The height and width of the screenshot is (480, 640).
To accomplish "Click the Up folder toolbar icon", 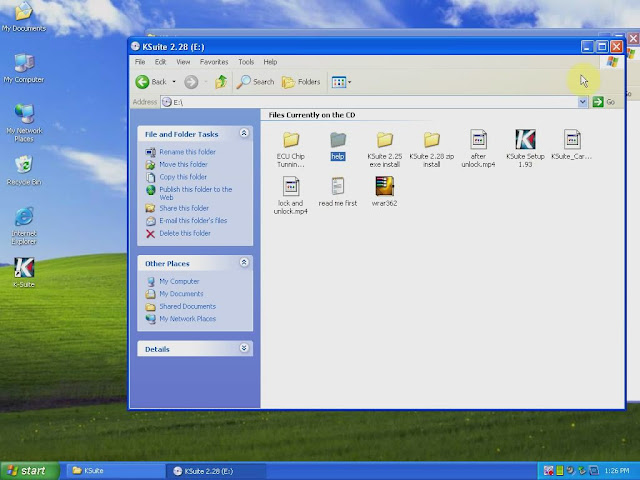I will (221, 82).
